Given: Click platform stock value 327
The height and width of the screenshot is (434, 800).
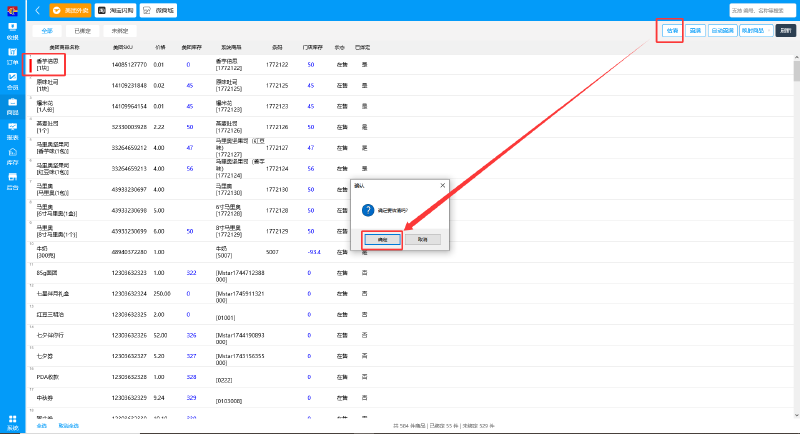Looking at the screenshot, I should [x=191, y=356].
